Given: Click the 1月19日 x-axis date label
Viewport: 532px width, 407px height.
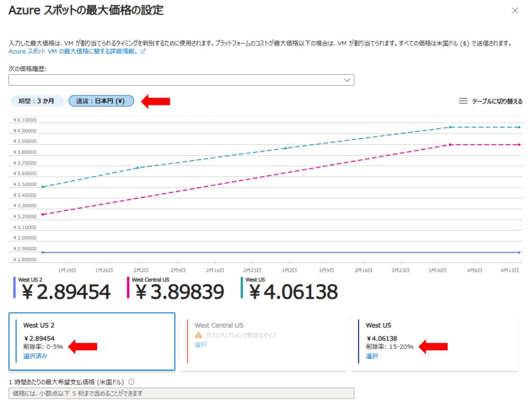Looking at the screenshot, I should pos(67,270).
